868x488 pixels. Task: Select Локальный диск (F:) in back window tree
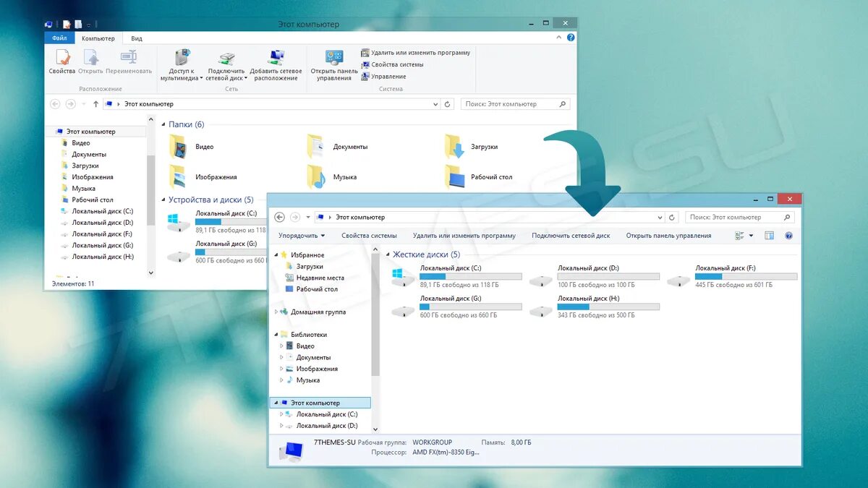98,234
